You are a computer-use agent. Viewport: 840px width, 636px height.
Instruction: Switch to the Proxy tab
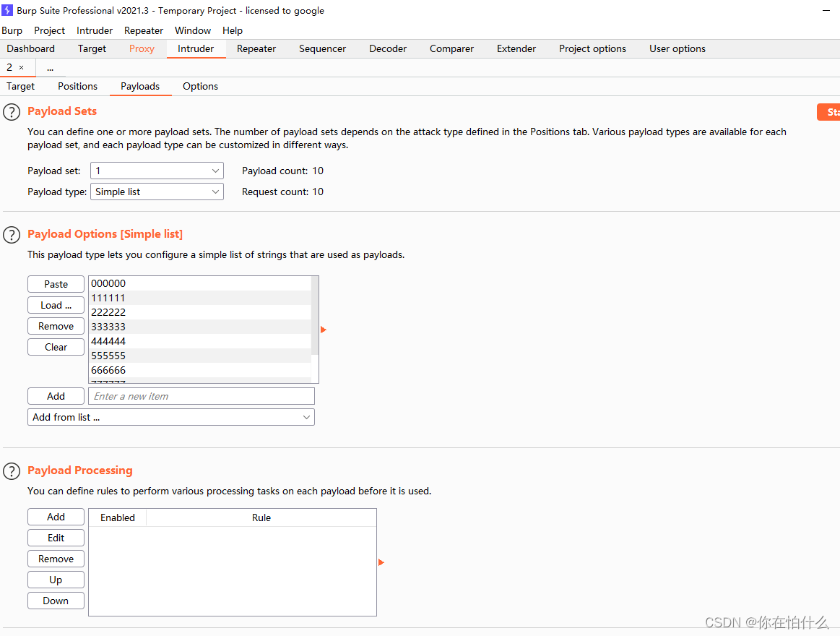[x=142, y=49]
